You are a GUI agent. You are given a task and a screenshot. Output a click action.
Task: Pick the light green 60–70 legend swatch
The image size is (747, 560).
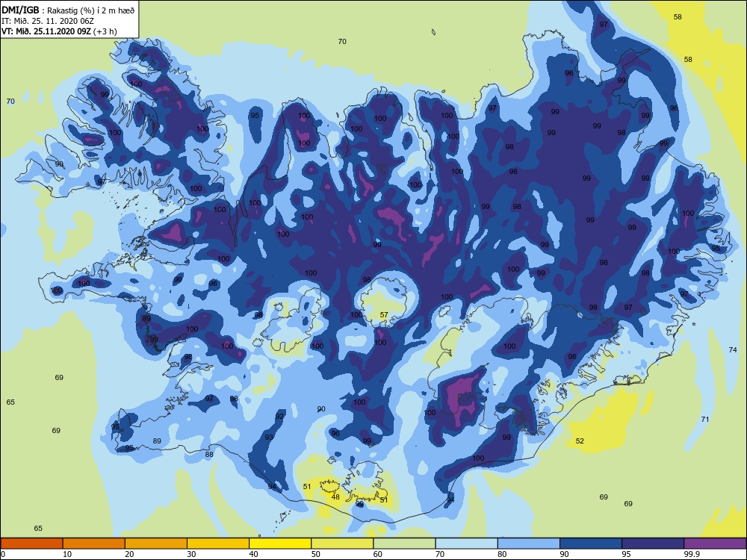click(x=404, y=544)
